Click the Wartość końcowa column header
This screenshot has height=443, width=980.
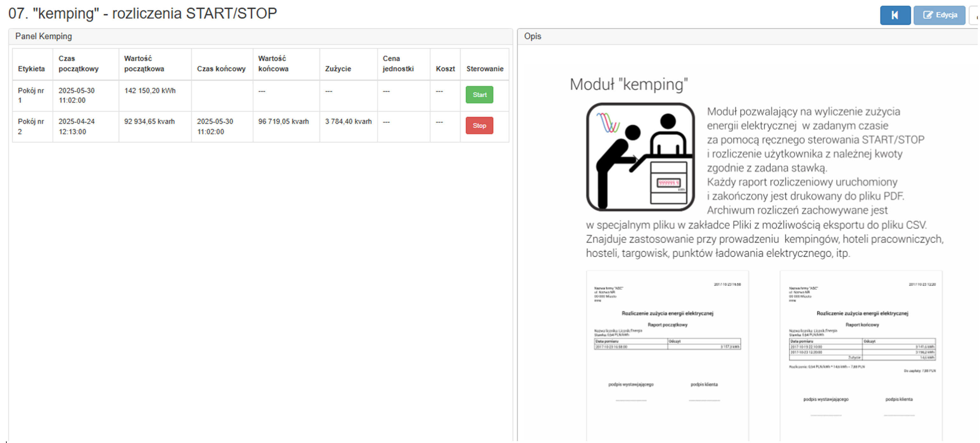pyautogui.click(x=286, y=64)
